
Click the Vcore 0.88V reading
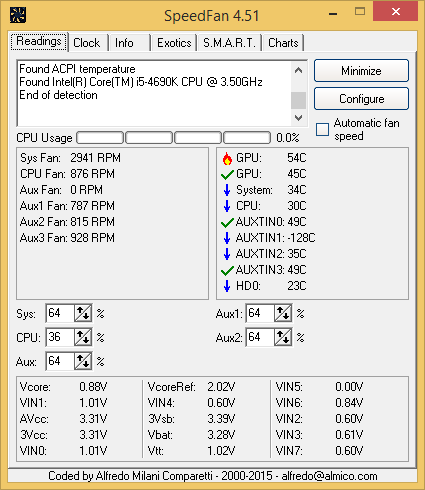click(x=63, y=387)
